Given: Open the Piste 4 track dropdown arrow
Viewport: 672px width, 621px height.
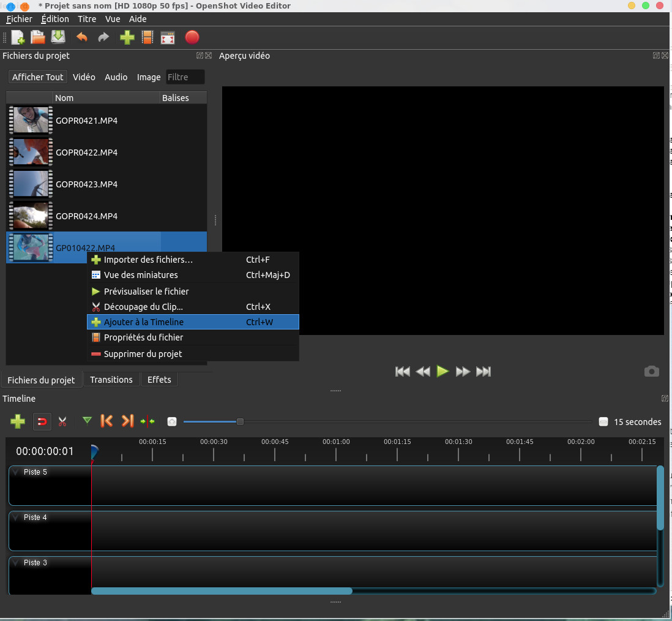Looking at the screenshot, I should [x=16, y=517].
